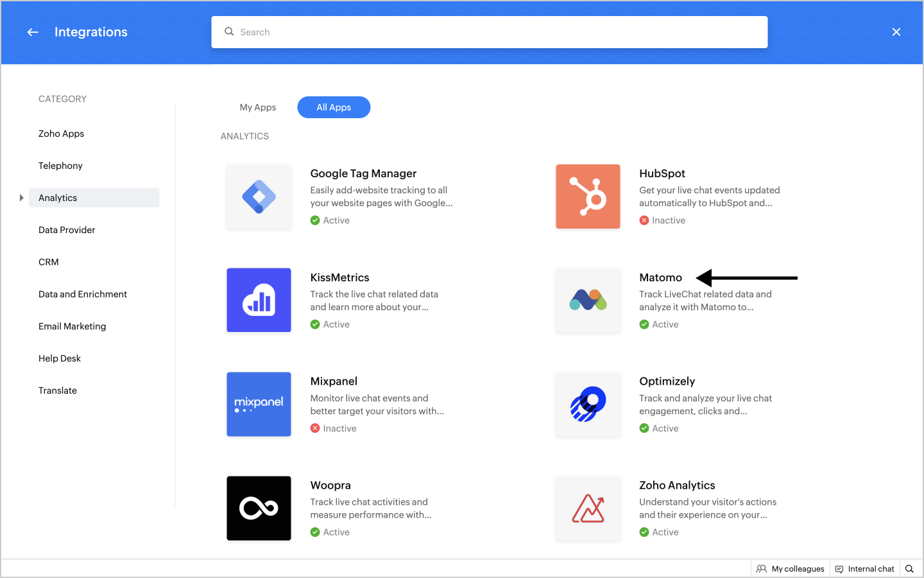Click Google Tag Manager active checkmark icon
Image resolution: width=924 pixels, height=578 pixels.
point(315,220)
